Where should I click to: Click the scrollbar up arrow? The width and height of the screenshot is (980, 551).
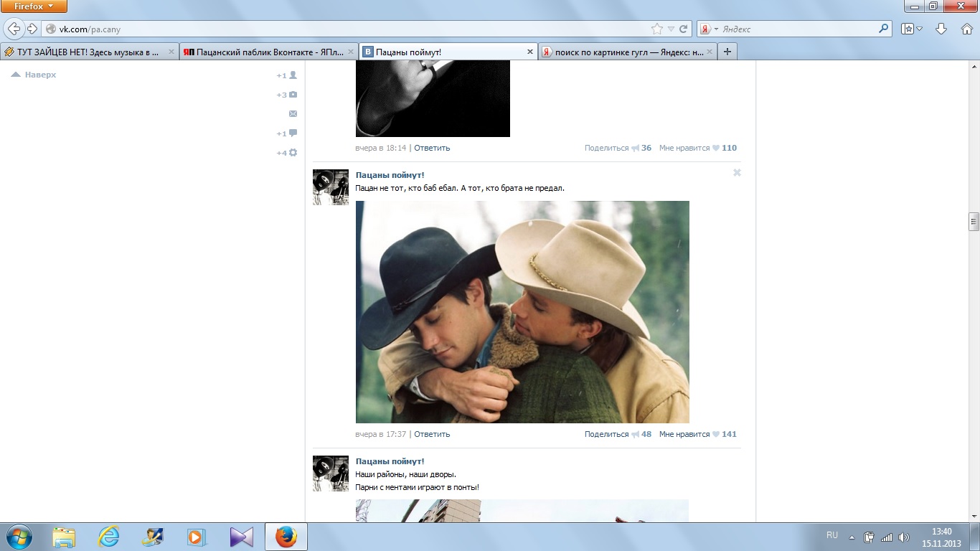[974, 66]
